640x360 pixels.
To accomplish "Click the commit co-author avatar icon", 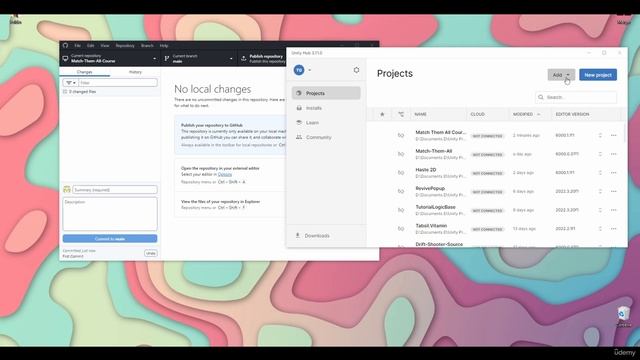I will (x=67, y=190).
